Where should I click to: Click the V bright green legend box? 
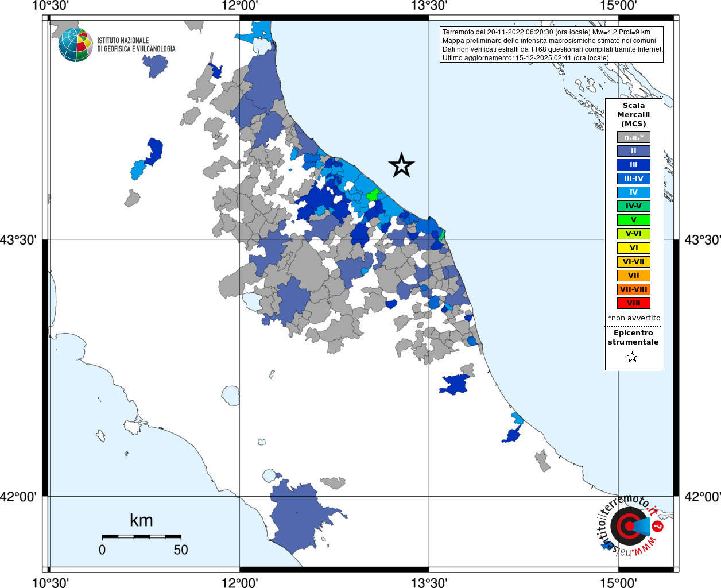634,220
